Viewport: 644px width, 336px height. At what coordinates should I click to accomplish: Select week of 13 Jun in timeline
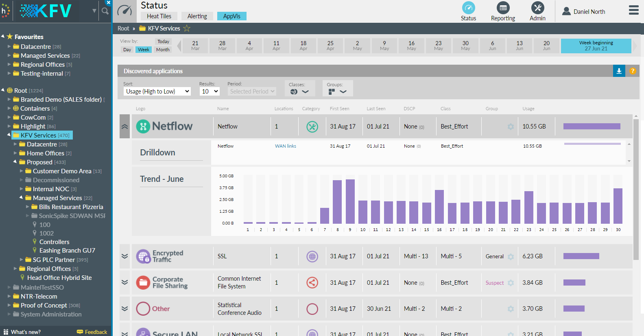click(520, 46)
